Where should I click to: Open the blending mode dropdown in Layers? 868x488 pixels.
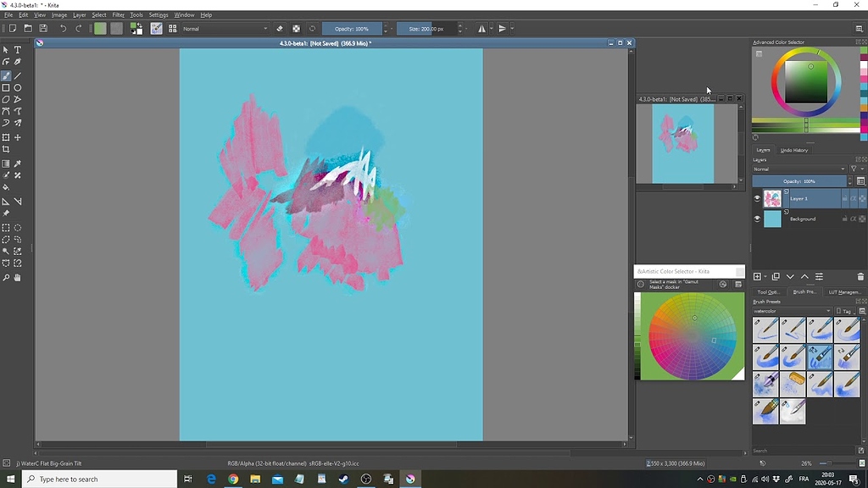tap(801, 169)
